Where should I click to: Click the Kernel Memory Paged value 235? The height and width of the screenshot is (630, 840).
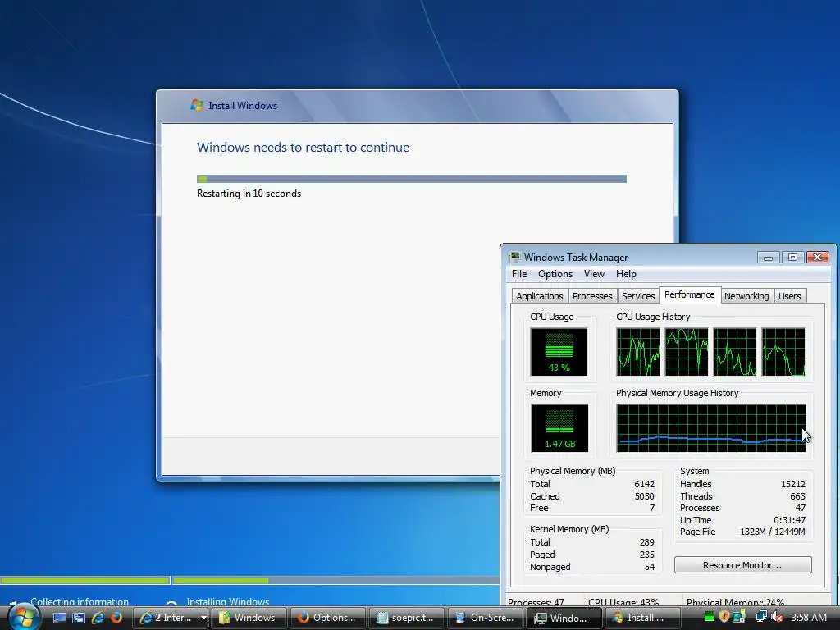646,555
